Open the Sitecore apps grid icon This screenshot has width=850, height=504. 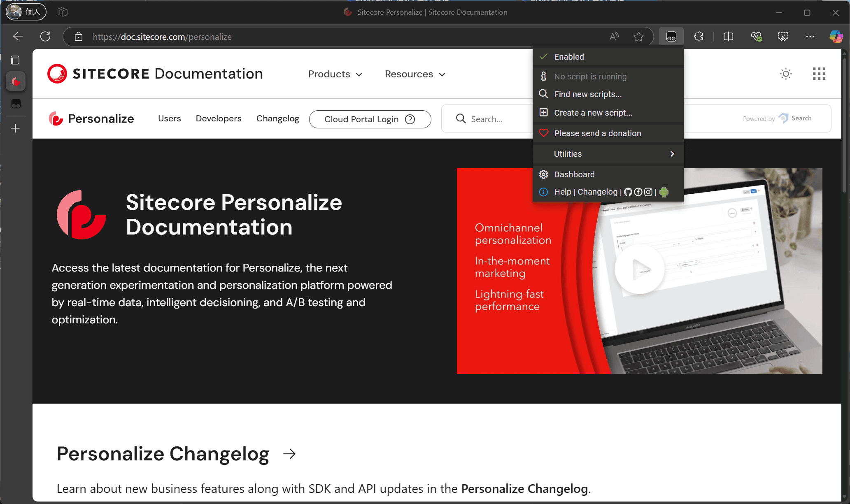[x=819, y=74]
